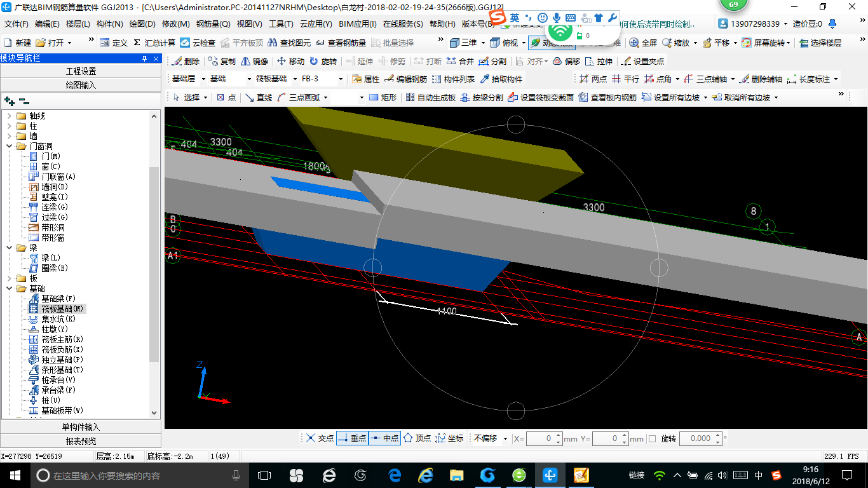This screenshot has width=868, height=488.
Task: Expand the 板 tree node
Action: [x=10, y=278]
